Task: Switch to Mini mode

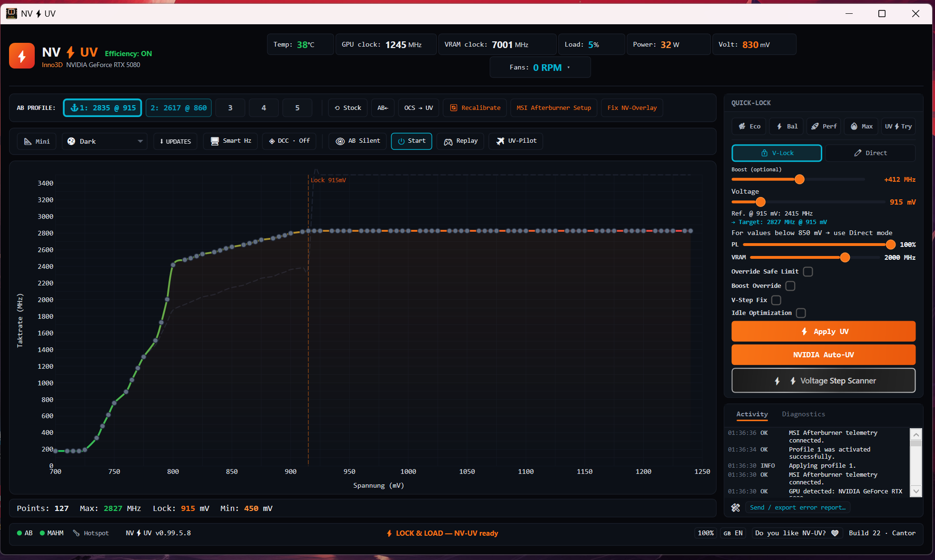Action: coord(37,141)
